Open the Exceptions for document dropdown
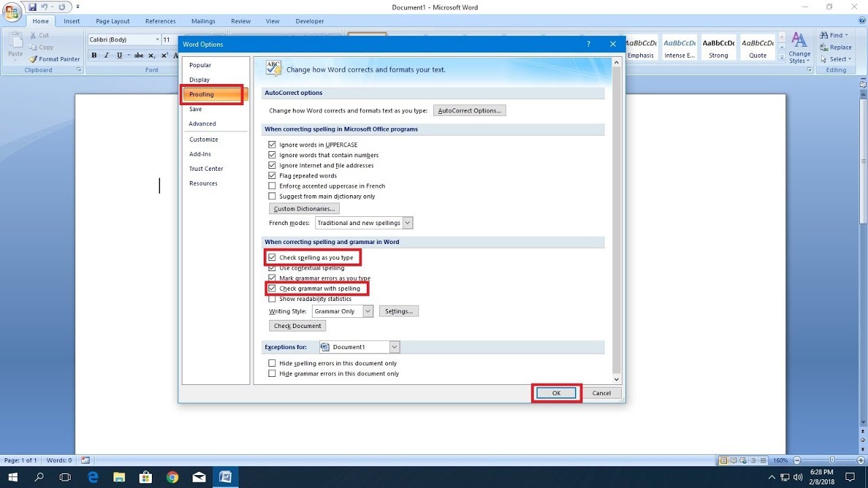Viewport: 868px width, 488px height. tap(394, 347)
